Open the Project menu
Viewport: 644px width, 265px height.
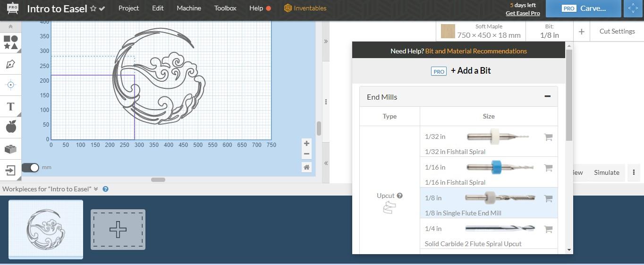(128, 8)
